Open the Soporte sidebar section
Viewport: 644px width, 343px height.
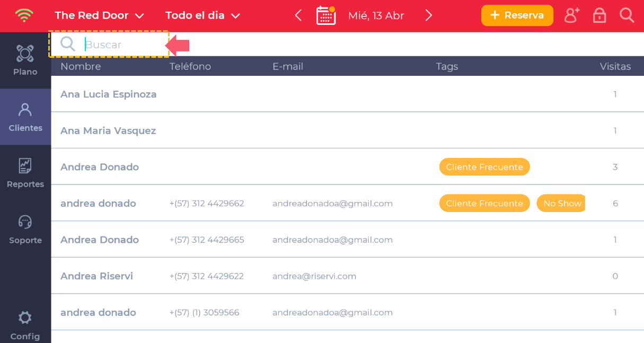(25, 229)
